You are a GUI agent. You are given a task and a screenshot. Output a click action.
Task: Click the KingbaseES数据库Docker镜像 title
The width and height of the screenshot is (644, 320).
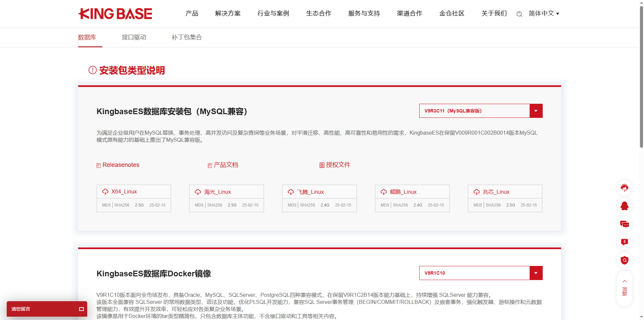click(x=154, y=274)
